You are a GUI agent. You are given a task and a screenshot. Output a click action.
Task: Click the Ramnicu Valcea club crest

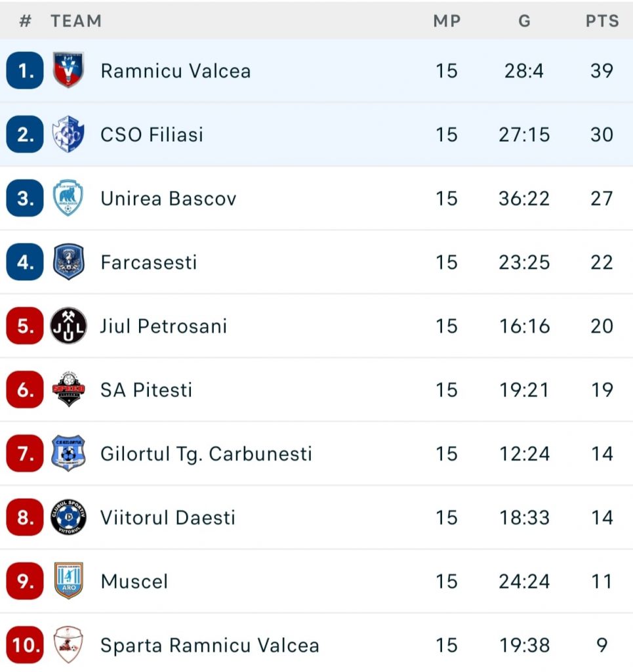[68, 70]
